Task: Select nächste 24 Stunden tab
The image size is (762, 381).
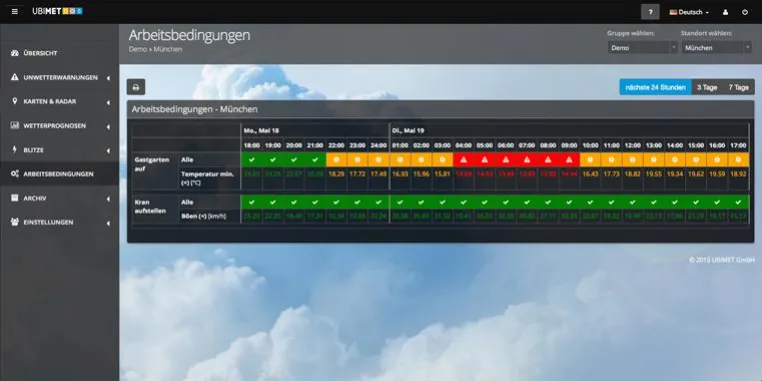Action: (655, 87)
